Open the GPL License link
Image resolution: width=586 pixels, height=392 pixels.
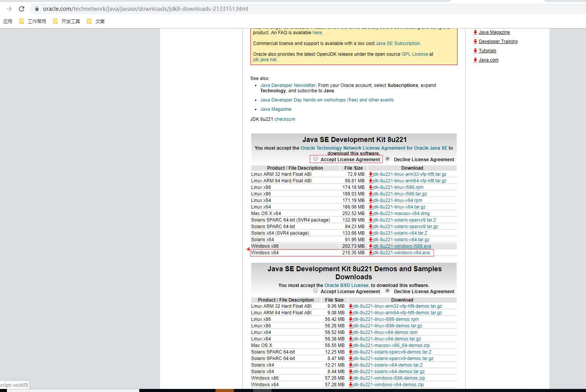414,54
